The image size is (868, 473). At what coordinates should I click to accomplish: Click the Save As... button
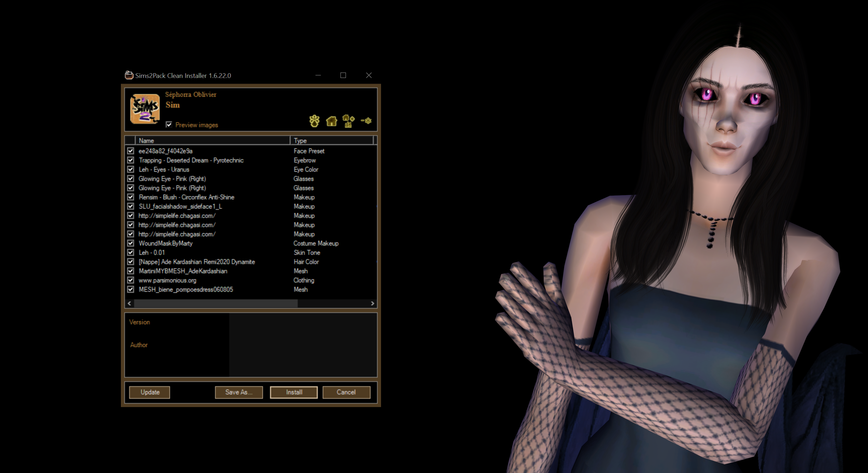click(x=239, y=392)
